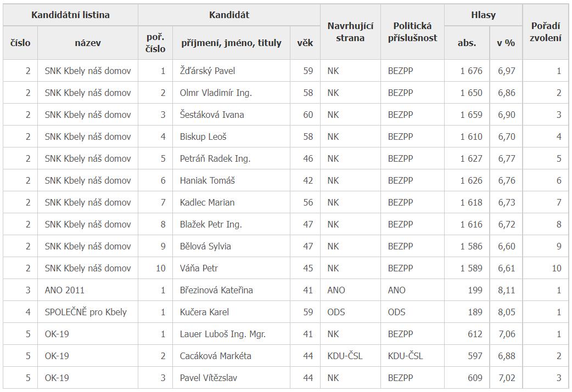Click the candidate 'Lauer Luboš Ing. Mgr.'

(223, 334)
